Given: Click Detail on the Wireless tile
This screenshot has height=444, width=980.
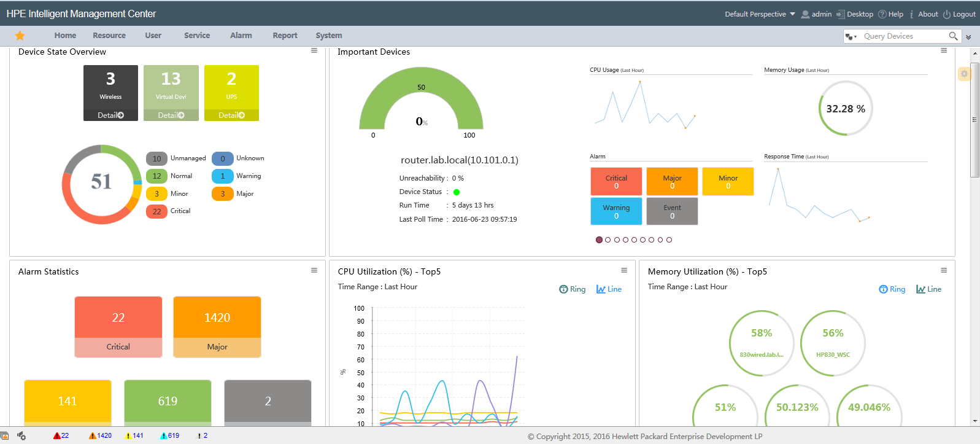Looking at the screenshot, I should coord(110,115).
